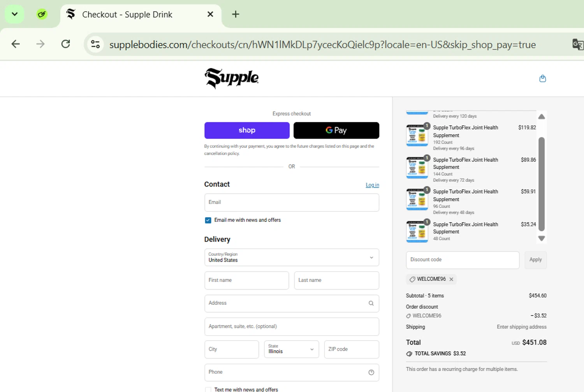Click the green extension icon in tab strip
This screenshot has width=584, height=392.
42,14
